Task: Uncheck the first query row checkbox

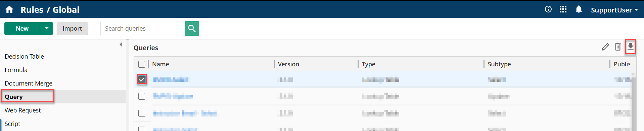Action: [x=142, y=79]
